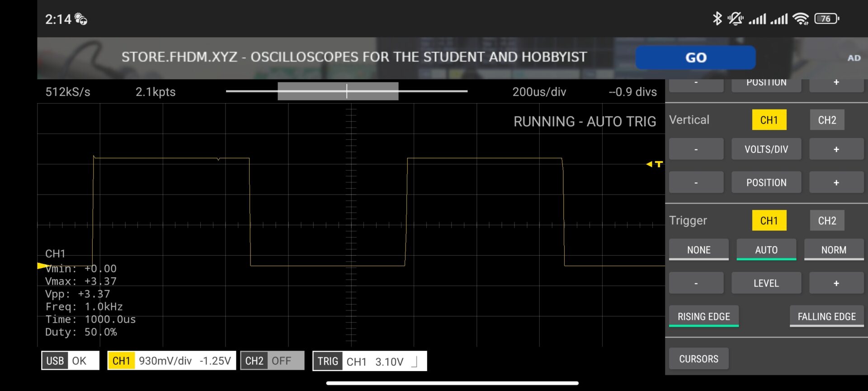Tap the Wi-Fi status icon
Screen dimensions: 868x391
click(x=801, y=19)
